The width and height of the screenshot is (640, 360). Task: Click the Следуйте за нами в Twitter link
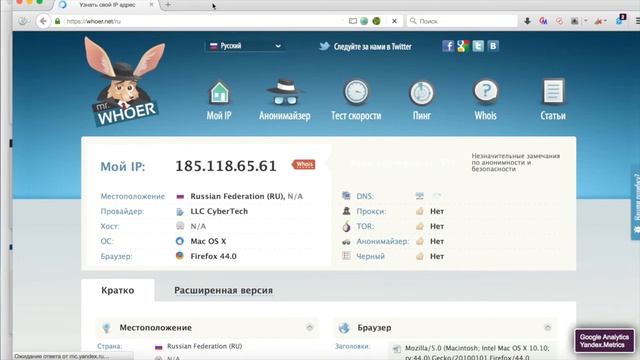click(372, 47)
